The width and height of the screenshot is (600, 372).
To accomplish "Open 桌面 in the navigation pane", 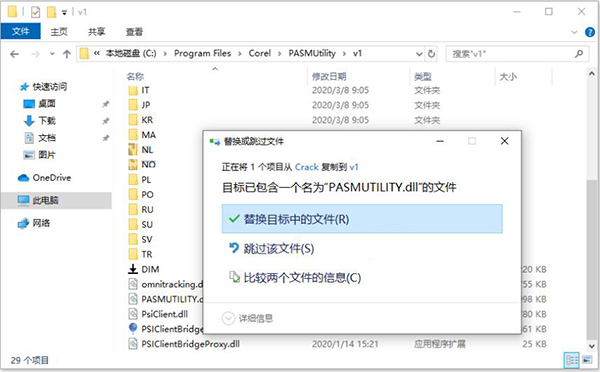I will click(40, 104).
